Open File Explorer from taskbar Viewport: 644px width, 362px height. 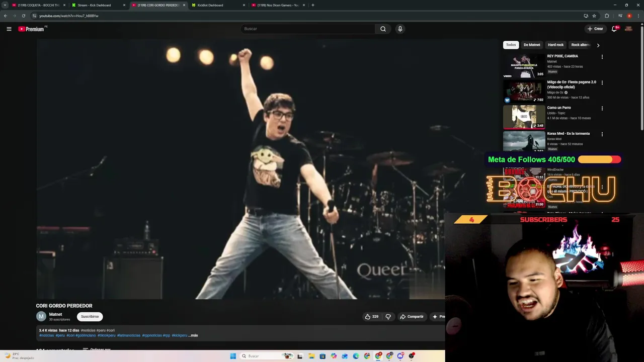(x=311, y=356)
